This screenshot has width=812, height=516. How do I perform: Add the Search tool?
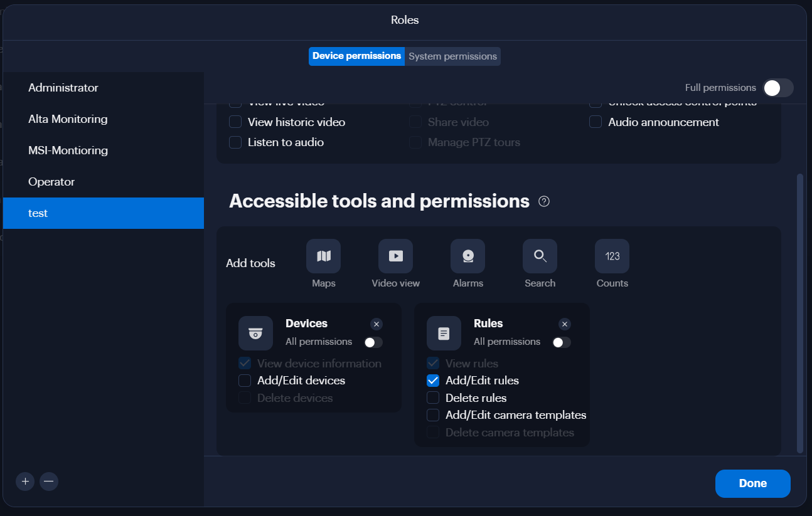540,256
